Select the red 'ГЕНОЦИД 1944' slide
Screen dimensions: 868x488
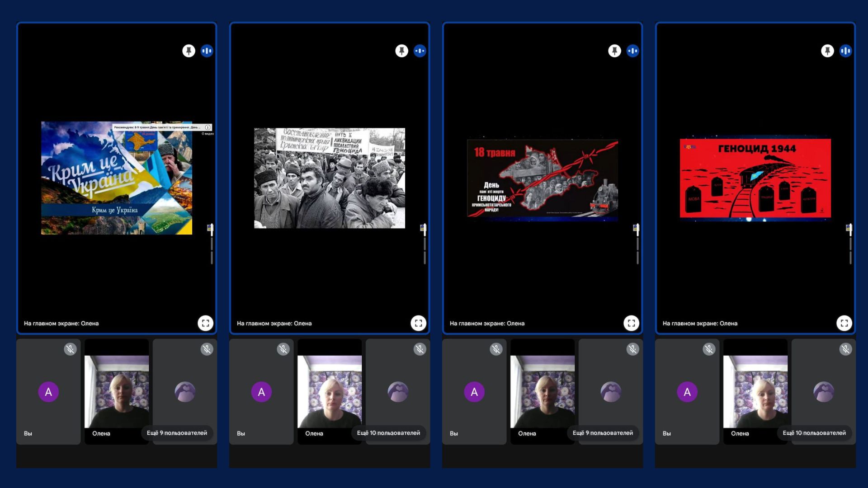coord(755,179)
